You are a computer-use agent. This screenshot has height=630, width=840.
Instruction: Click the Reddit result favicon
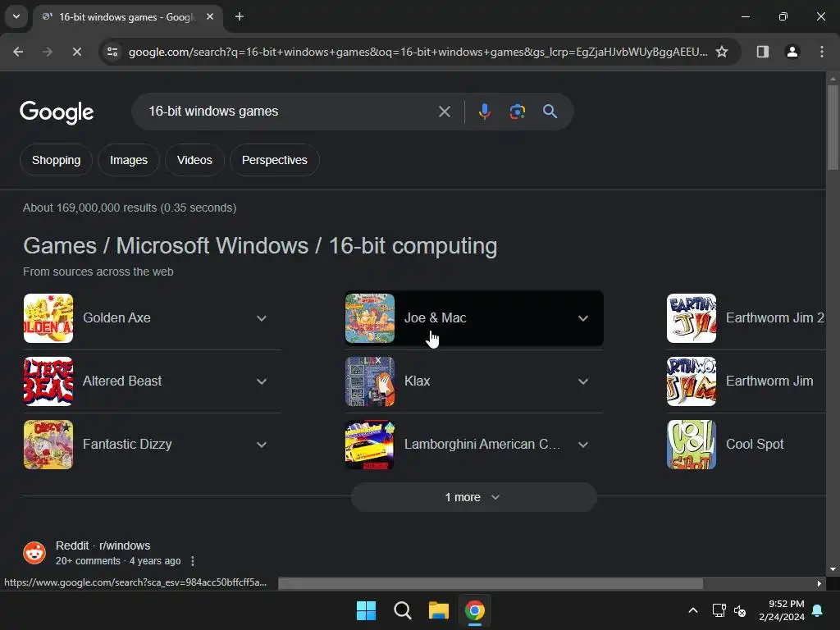pyautogui.click(x=34, y=553)
